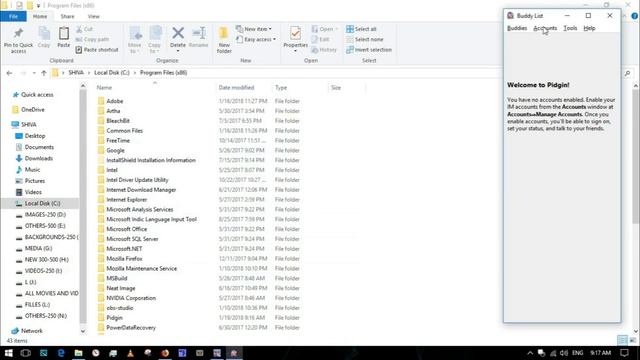Image resolution: width=640 pixels, height=360 pixels.
Task: Open the New item dropdown
Action: 254,29
